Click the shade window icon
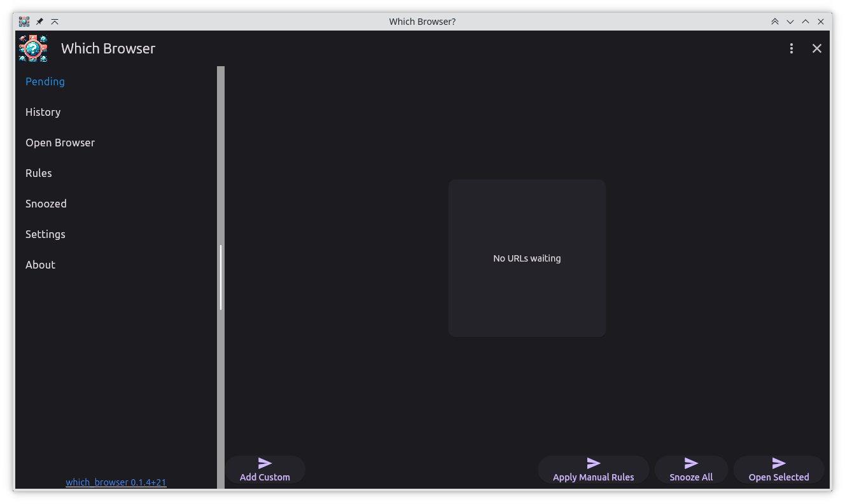 click(x=55, y=21)
